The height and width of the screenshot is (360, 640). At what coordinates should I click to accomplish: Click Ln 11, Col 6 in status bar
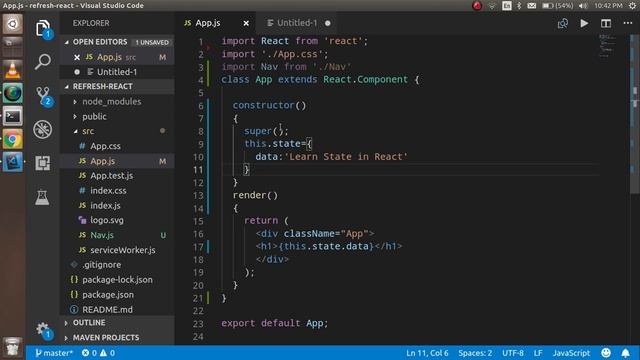(427, 353)
